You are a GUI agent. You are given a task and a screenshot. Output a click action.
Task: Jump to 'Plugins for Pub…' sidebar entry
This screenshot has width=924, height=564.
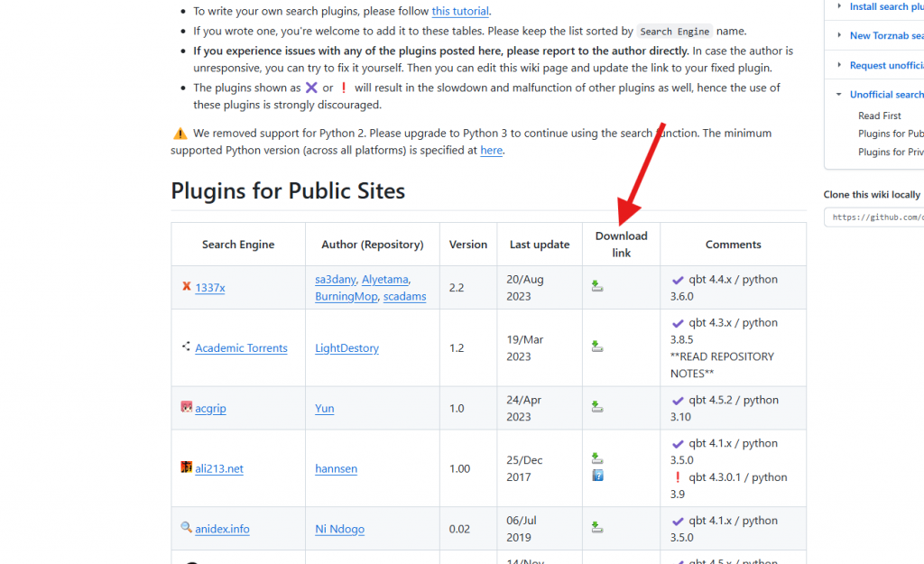[891, 134]
